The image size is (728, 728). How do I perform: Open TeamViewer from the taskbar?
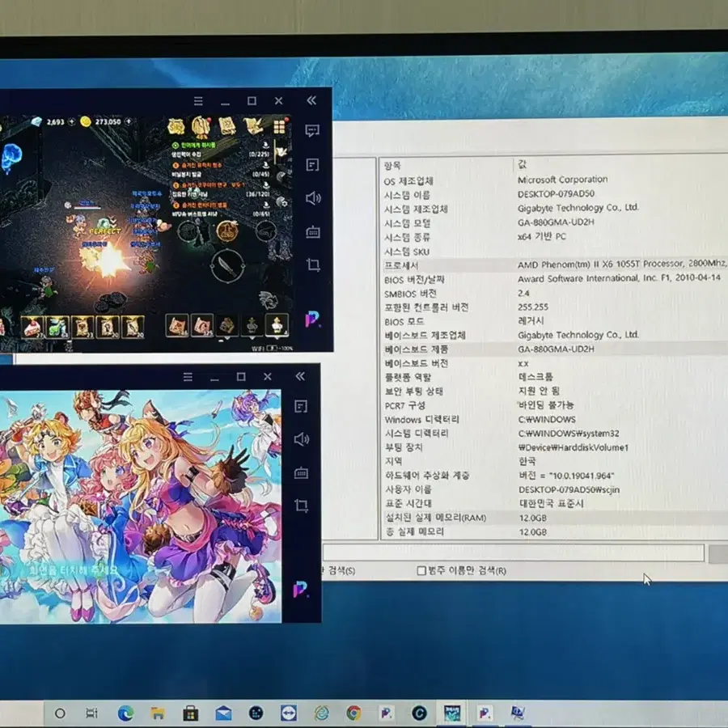click(288, 713)
